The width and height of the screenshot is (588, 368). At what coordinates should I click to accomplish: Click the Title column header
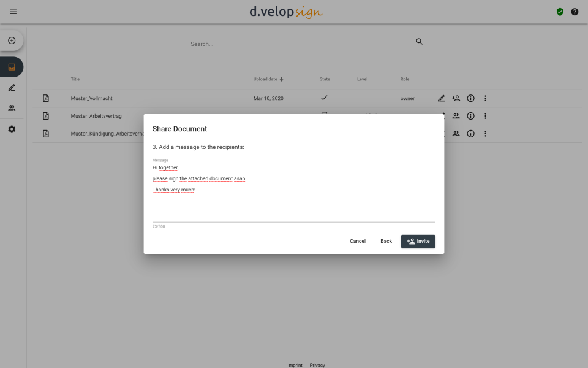click(x=75, y=79)
